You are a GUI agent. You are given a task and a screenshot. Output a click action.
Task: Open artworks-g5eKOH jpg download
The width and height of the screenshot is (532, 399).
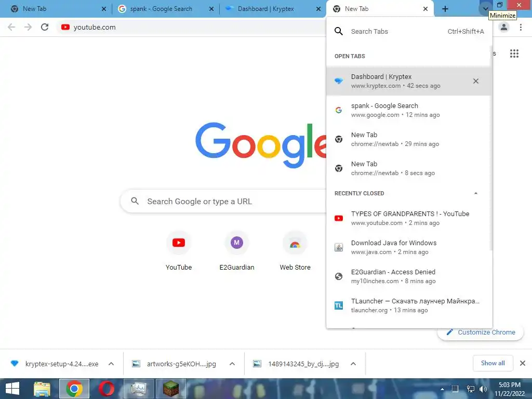(x=175, y=364)
